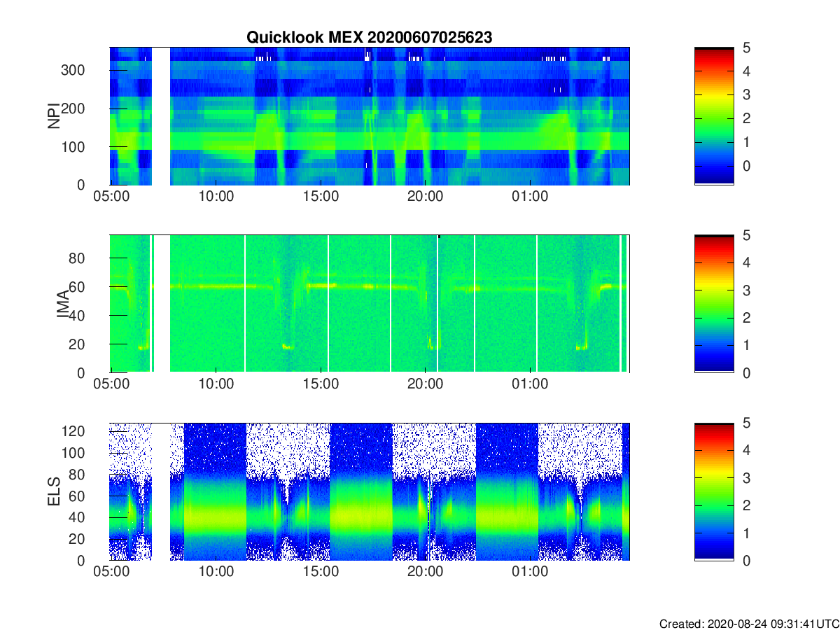
Task: Click the 05:00 tick below ELS plot
Action: point(112,573)
